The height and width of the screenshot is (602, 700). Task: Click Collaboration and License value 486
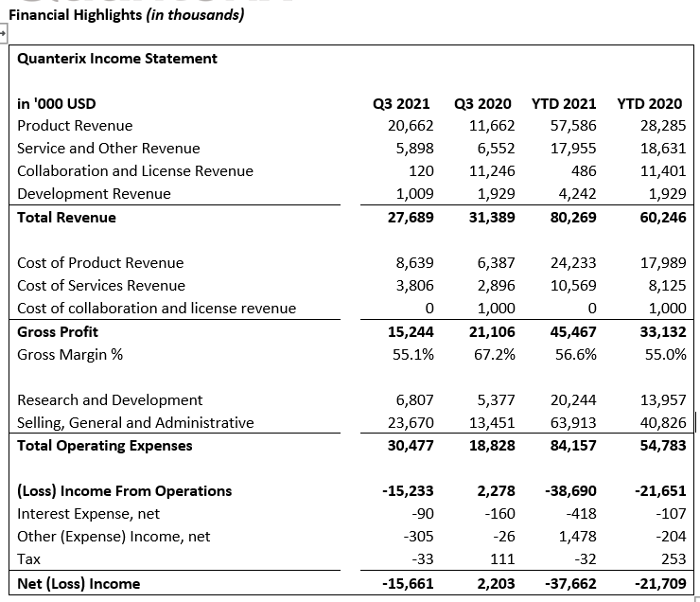(x=584, y=171)
